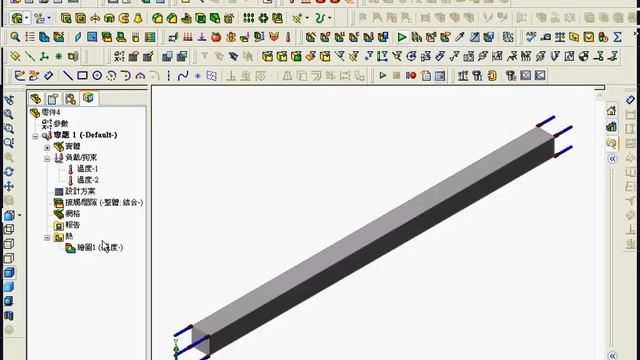Switch to PropertyManager tab
This screenshot has width=640, height=360.
click(x=53, y=99)
